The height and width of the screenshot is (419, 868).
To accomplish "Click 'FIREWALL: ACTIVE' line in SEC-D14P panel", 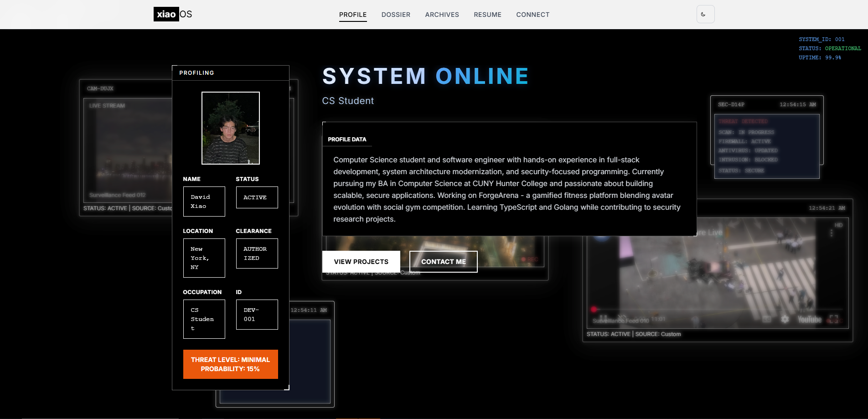I will click(x=744, y=141).
